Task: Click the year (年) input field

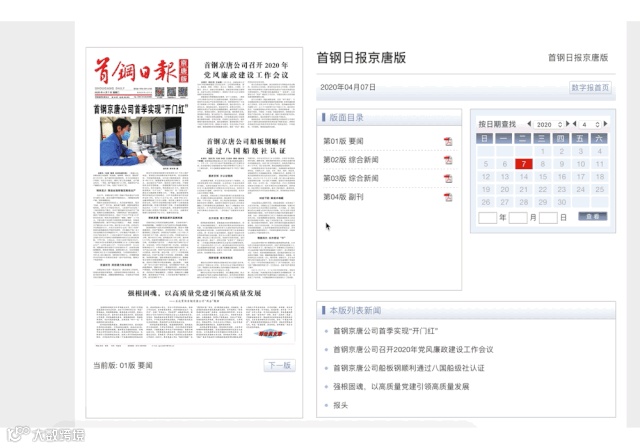Action: tap(487, 217)
